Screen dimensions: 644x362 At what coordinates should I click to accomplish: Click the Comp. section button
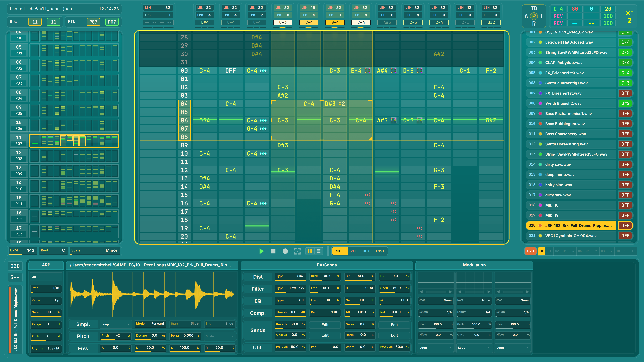click(x=258, y=313)
